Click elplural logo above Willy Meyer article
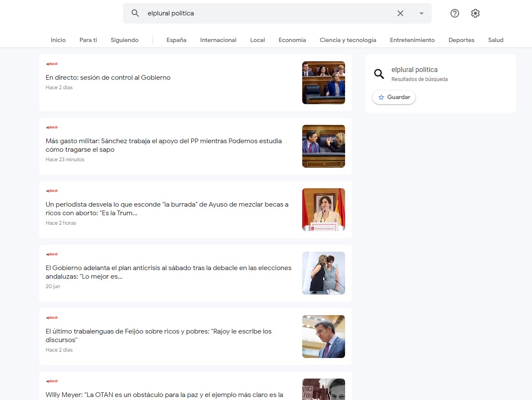Screen dimensions: 532x400 click(x=52, y=381)
